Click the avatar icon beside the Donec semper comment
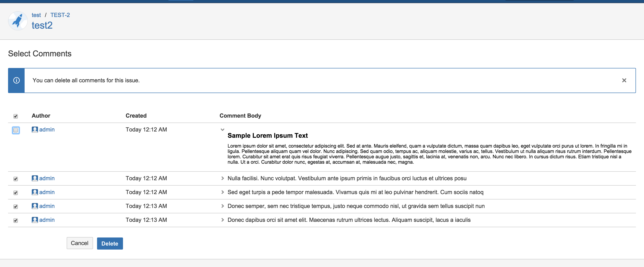Screen dimensions: 644x267 (35, 206)
